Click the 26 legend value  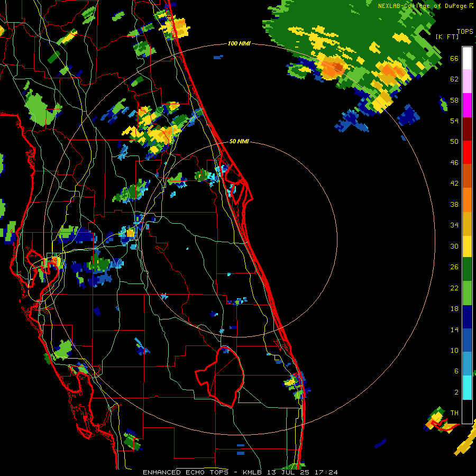(454, 267)
